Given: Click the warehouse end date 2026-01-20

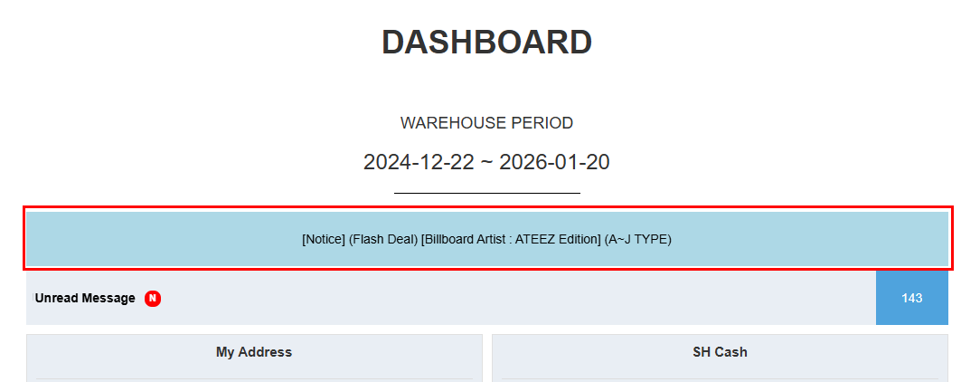Looking at the screenshot, I should [554, 162].
